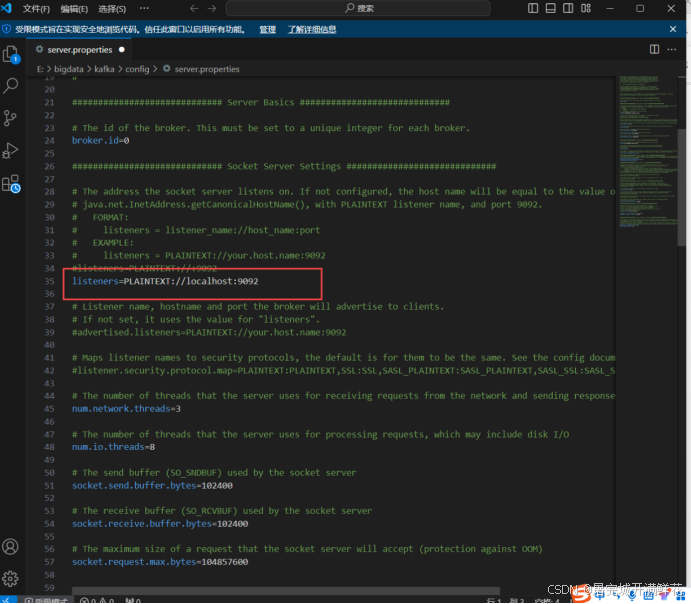This screenshot has width=691, height=604.
Task: Open the Search view in activity bar
Action: (x=12, y=86)
